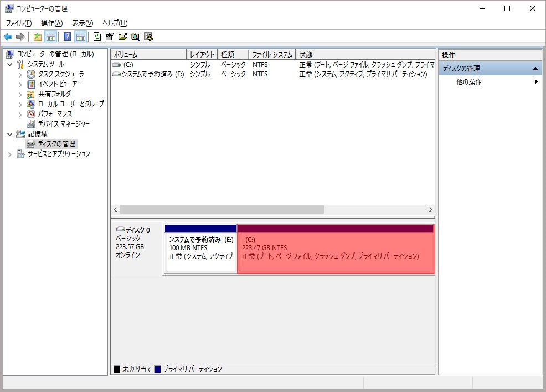This screenshot has width=546, height=392.
Task: Click the Forward arrow toolbar icon
Action: pos(20,37)
